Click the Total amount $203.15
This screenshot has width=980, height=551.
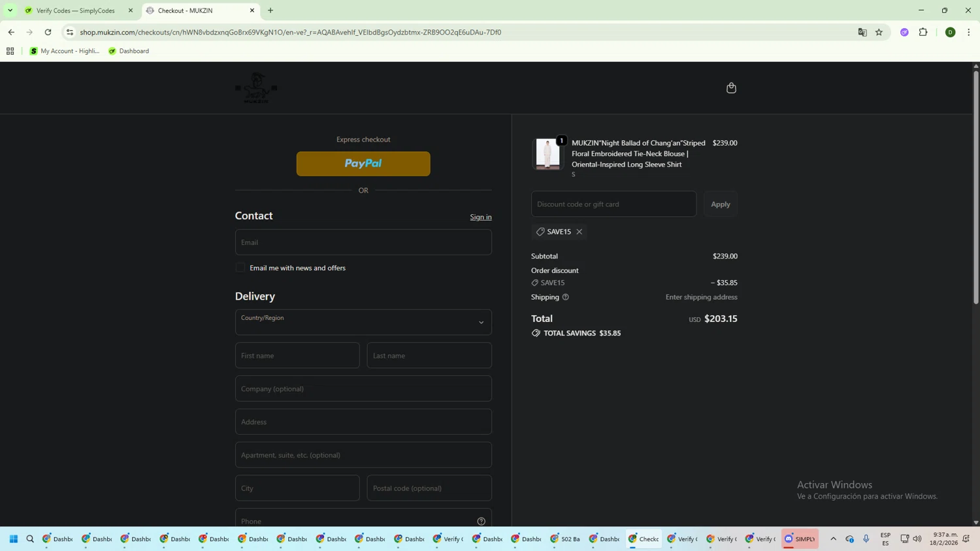tap(721, 319)
